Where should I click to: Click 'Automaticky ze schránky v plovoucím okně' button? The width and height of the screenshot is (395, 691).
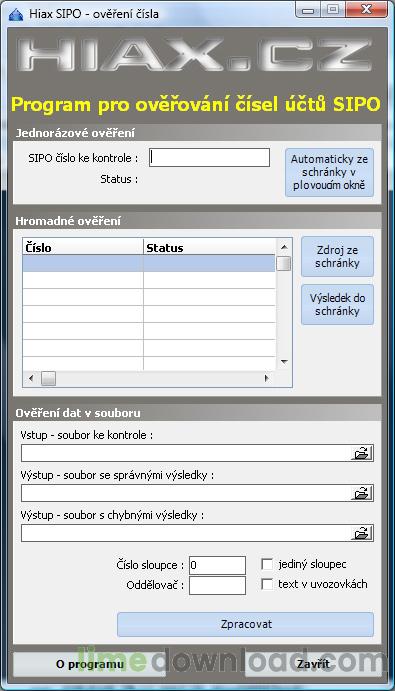[x=329, y=172]
